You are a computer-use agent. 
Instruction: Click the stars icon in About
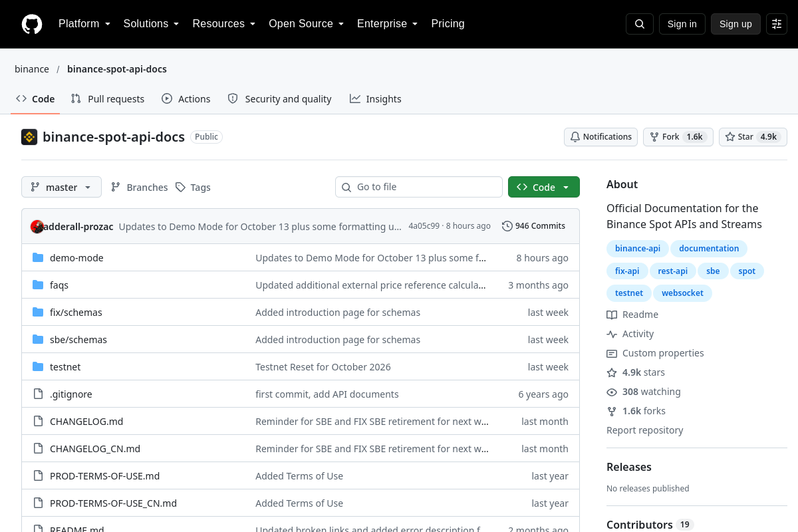coord(612,372)
